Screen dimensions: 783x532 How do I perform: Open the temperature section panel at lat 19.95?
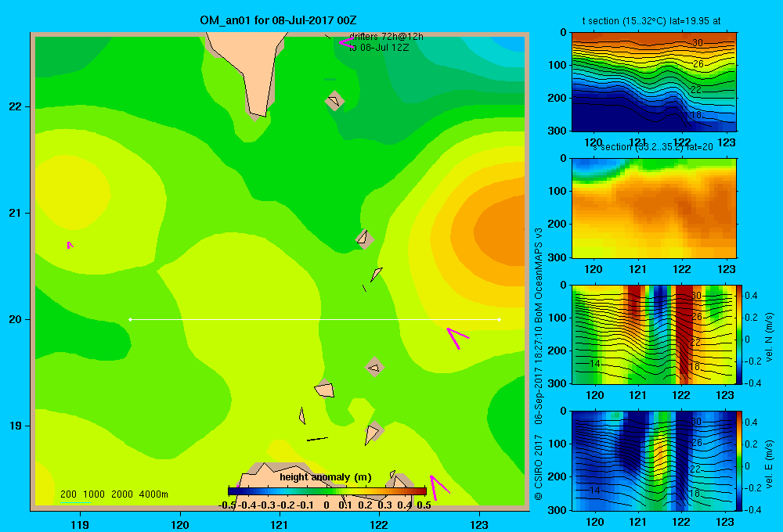(x=654, y=81)
